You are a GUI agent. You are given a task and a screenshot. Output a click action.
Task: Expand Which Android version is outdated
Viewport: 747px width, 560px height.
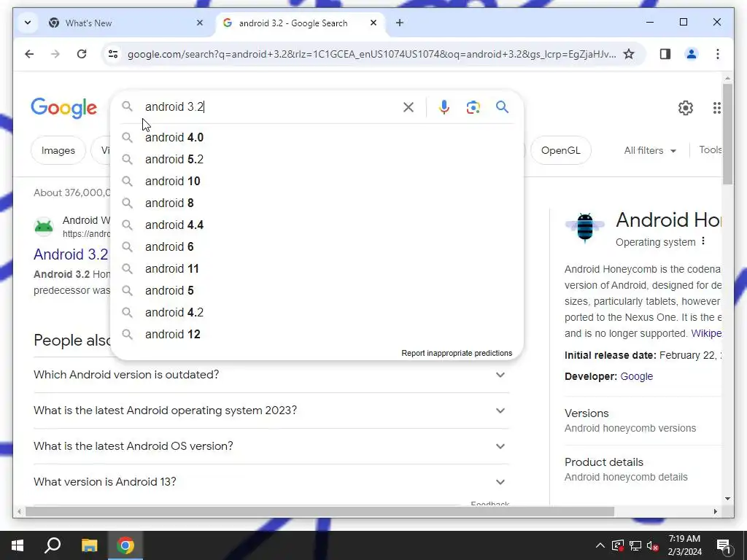tap(271, 375)
